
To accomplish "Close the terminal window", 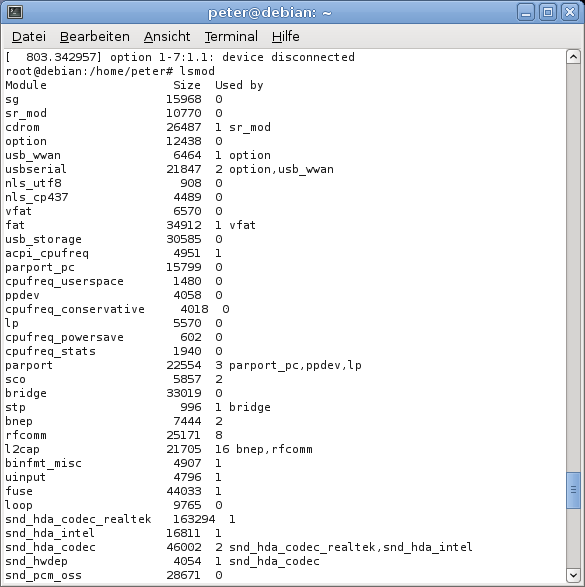I will click(570, 13).
